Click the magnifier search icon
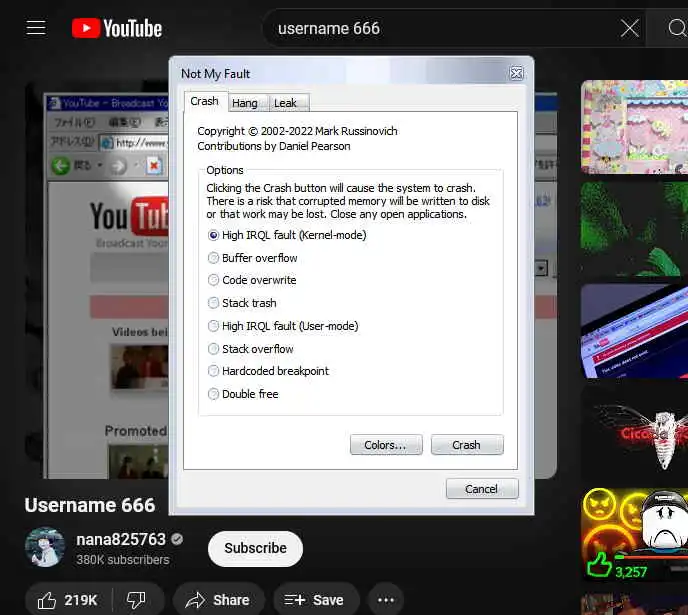This screenshot has width=688, height=615. click(677, 29)
